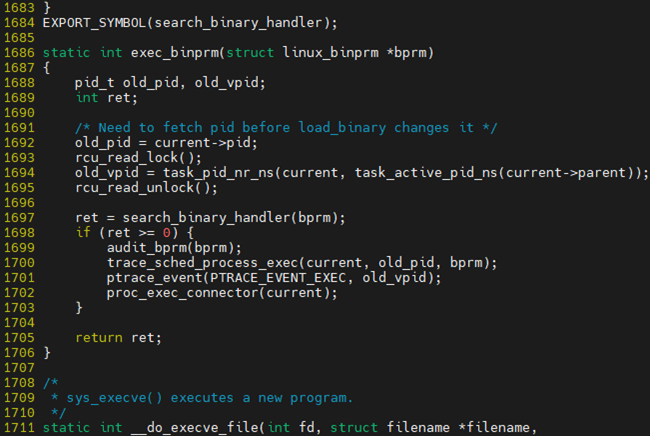Click the opening brace on line 1687
Viewport: 650px width, 436px height.
tap(46, 68)
